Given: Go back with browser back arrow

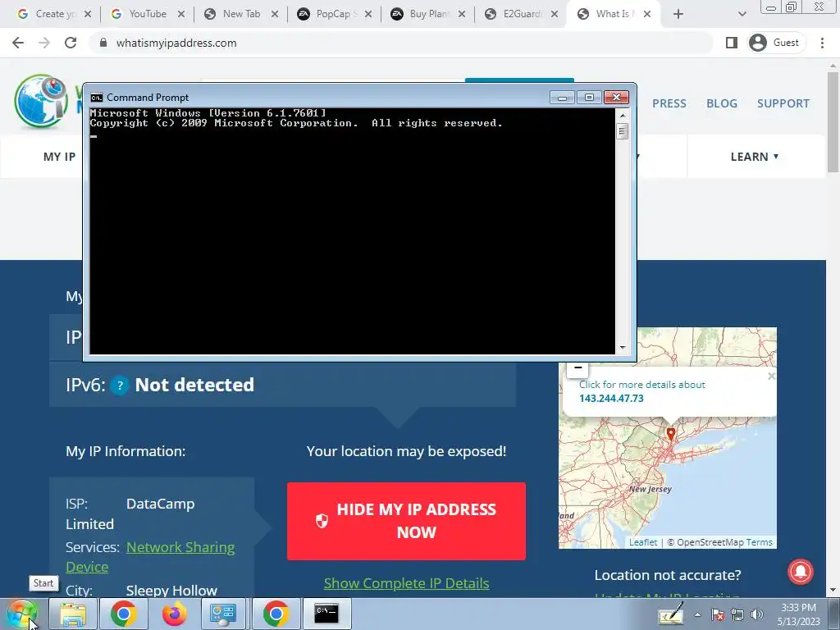Looking at the screenshot, I should point(18,43).
